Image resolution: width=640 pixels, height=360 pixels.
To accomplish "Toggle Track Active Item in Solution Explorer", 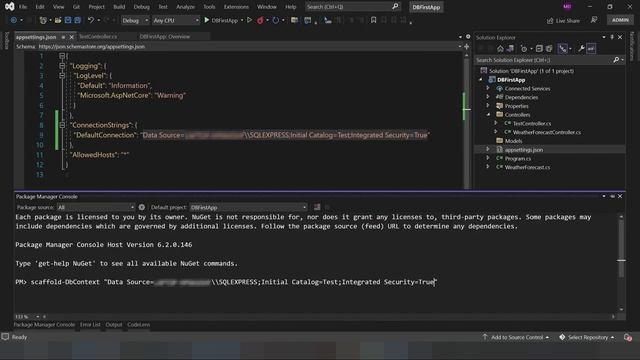I will tap(562, 49).
